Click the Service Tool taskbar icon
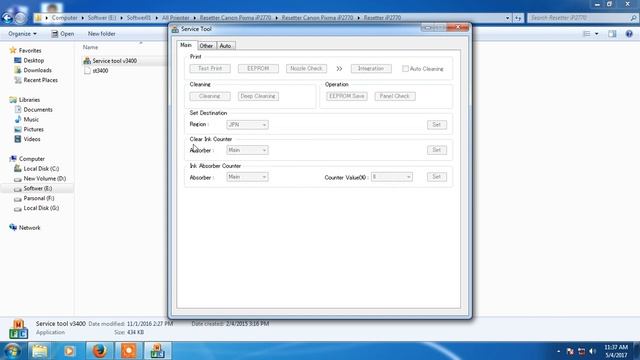Image resolution: width=640 pixels, height=360 pixels. 158,351
